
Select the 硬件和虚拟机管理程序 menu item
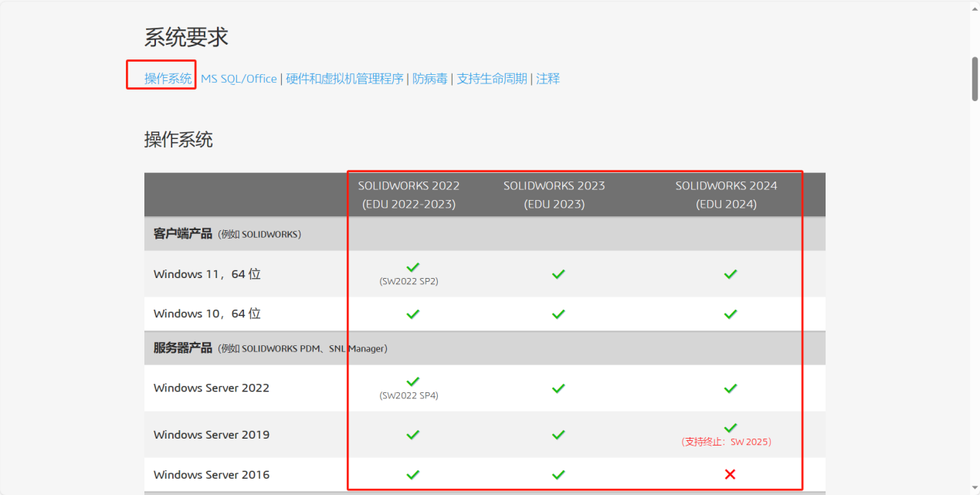[x=344, y=78]
